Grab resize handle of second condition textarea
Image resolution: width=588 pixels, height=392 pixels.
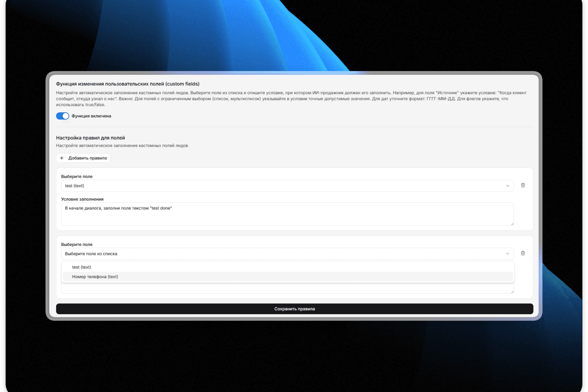click(512, 292)
